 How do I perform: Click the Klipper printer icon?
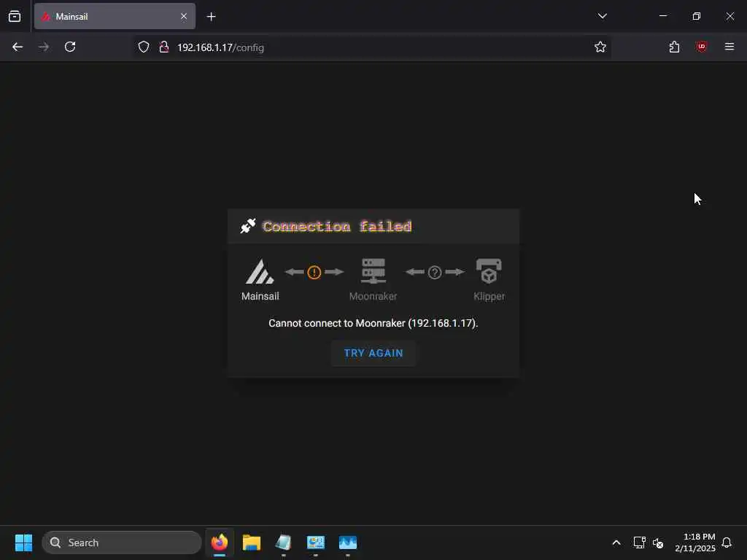coord(489,271)
